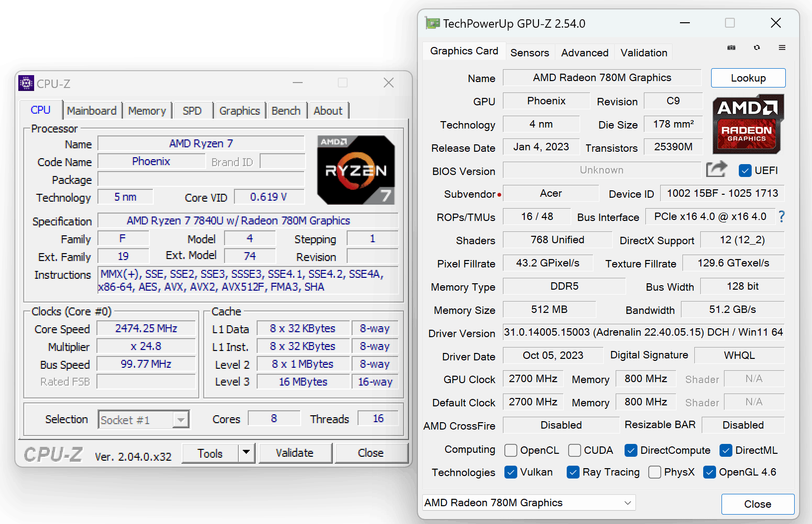Open the Tools dropdown arrow in CPU-Z
Viewport: 812px width, 524px height.
246,453
